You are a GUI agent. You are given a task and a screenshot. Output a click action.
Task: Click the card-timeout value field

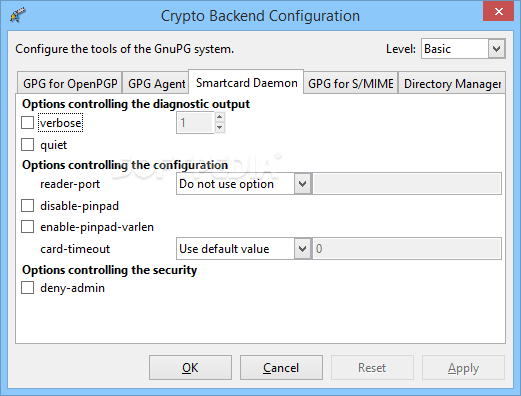407,249
